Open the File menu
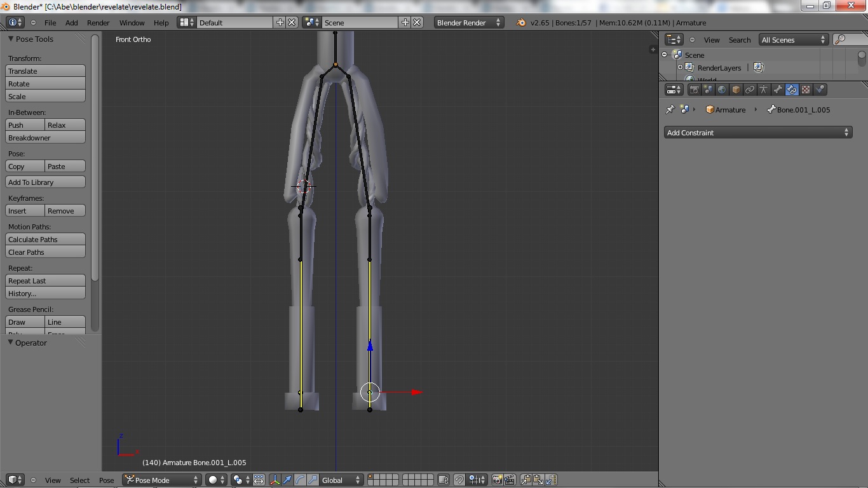This screenshot has height=488, width=868. 50,22
